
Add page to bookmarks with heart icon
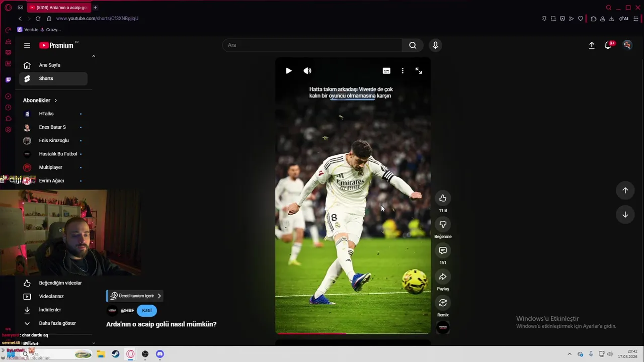point(581,19)
